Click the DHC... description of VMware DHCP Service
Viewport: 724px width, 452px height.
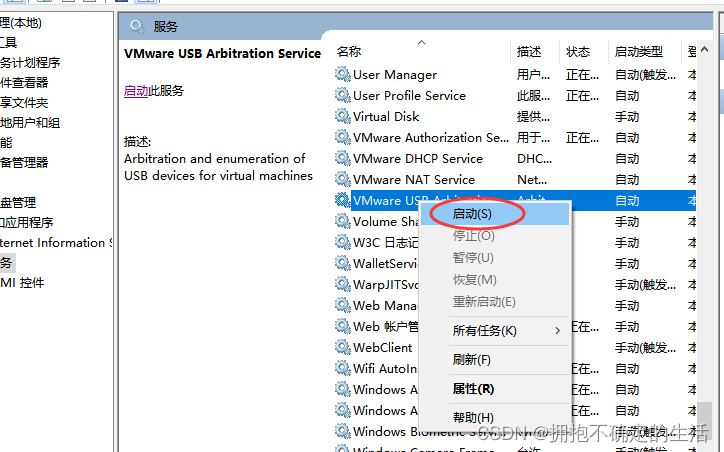[534, 159]
